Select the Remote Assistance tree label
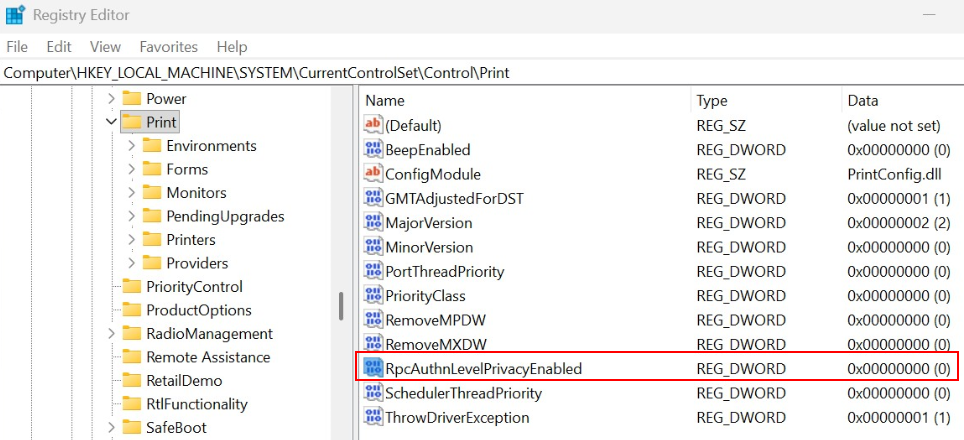The image size is (964, 440). 208,357
